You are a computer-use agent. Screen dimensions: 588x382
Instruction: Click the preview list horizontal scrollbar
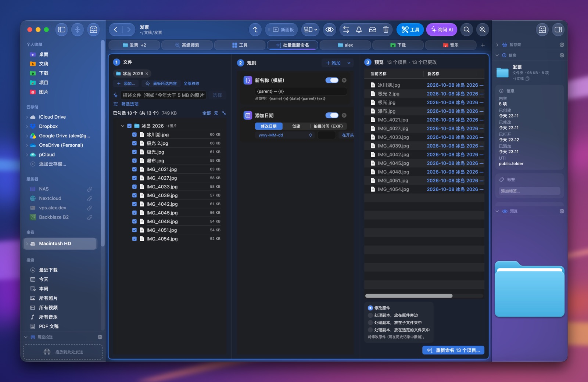click(409, 296)
